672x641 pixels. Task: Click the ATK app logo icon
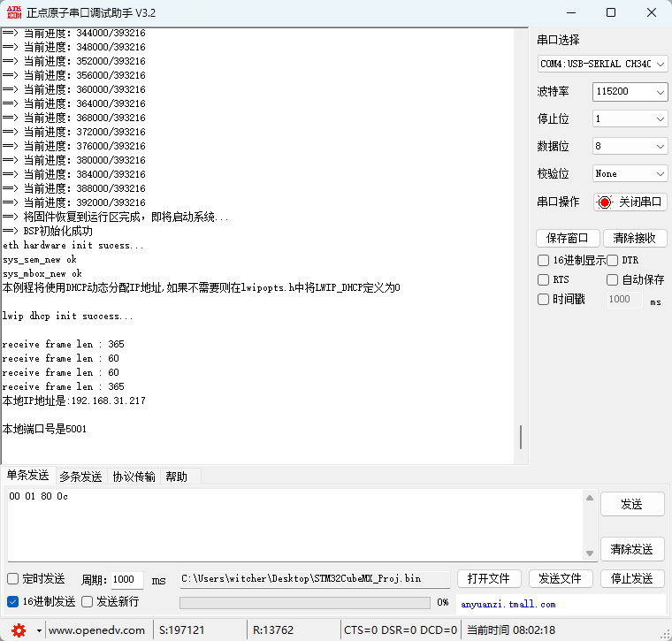coord(14,12)
